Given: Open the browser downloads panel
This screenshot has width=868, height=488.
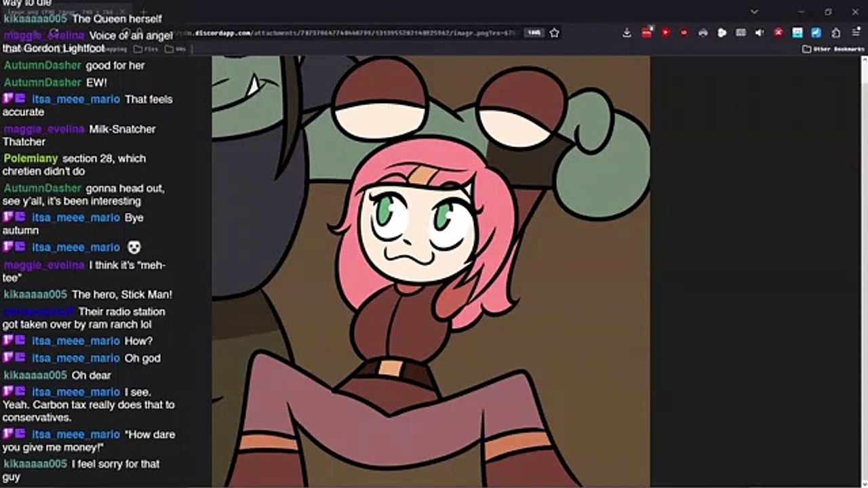Looking at the screenshot, I should coord(627,33).
